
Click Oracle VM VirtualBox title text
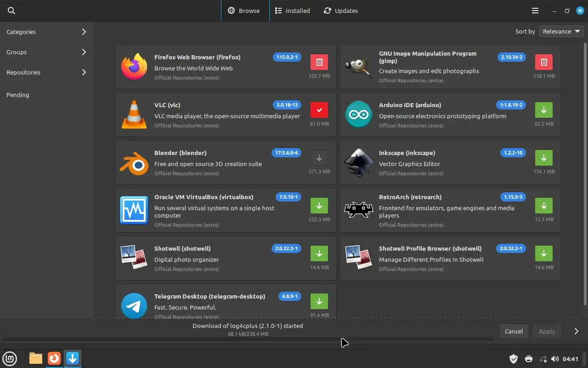(204, 197)
